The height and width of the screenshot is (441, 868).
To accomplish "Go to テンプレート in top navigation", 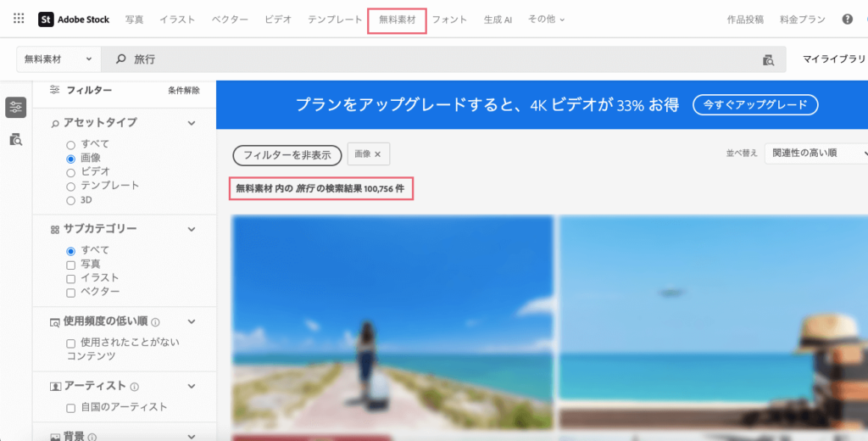I will pyautogui.click(x=335, y=20).
